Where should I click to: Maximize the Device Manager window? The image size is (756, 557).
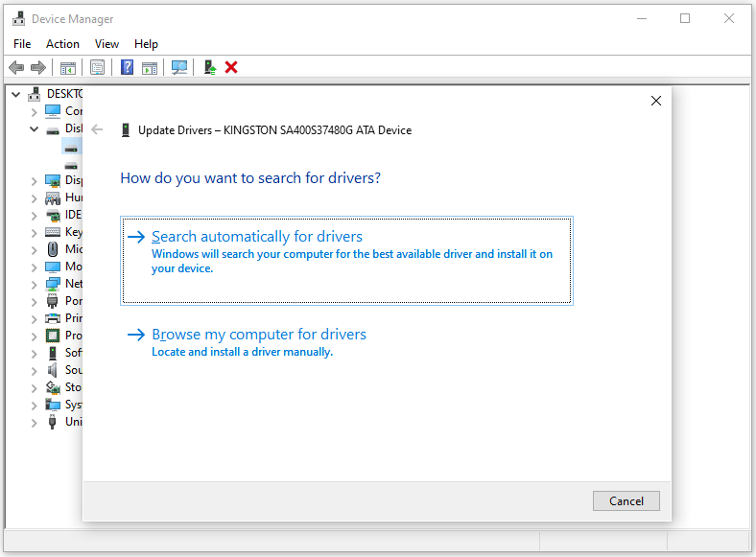(x=685, y=18)
